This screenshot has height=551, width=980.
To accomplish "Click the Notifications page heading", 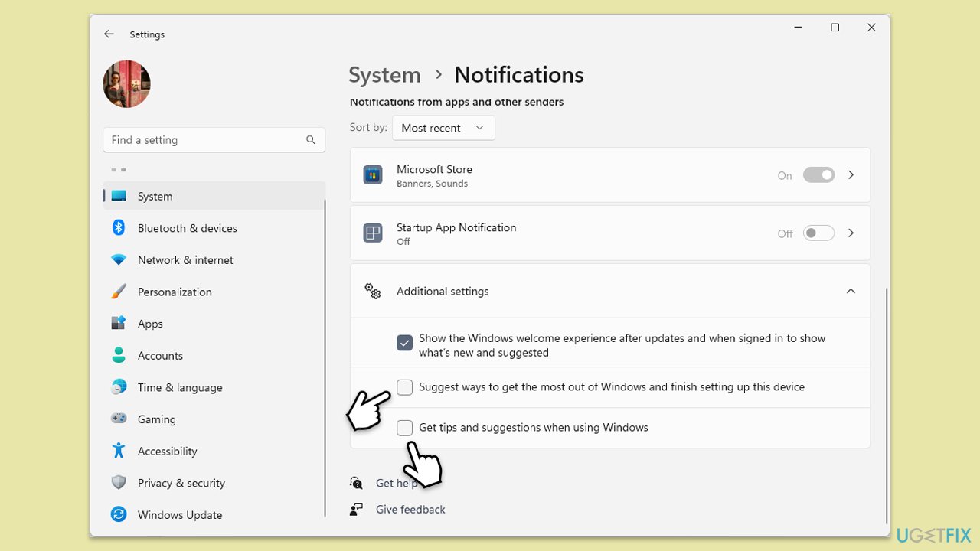I will point(519,75).
